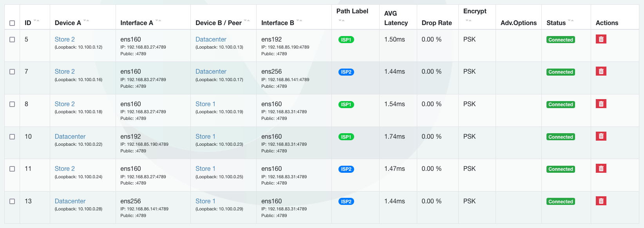
Task: Check the box for link ID 7
Action: (x=12, y=72)
